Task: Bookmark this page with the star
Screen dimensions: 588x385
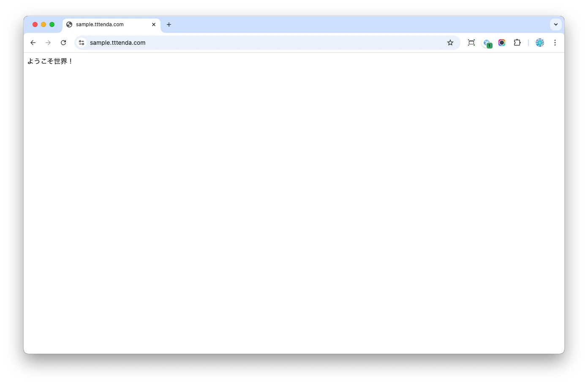Action: (450, 42)
